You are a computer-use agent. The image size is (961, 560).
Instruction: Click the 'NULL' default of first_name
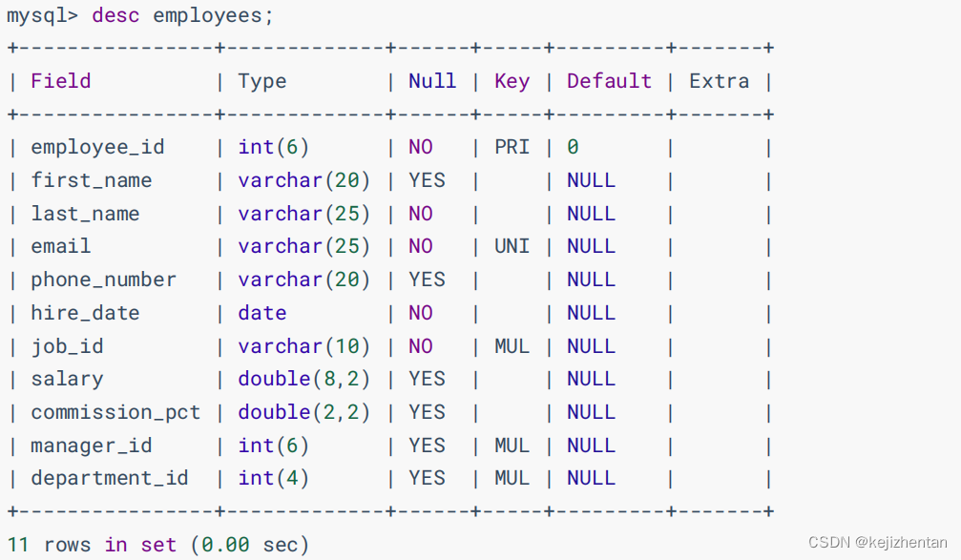click(591, 180)
